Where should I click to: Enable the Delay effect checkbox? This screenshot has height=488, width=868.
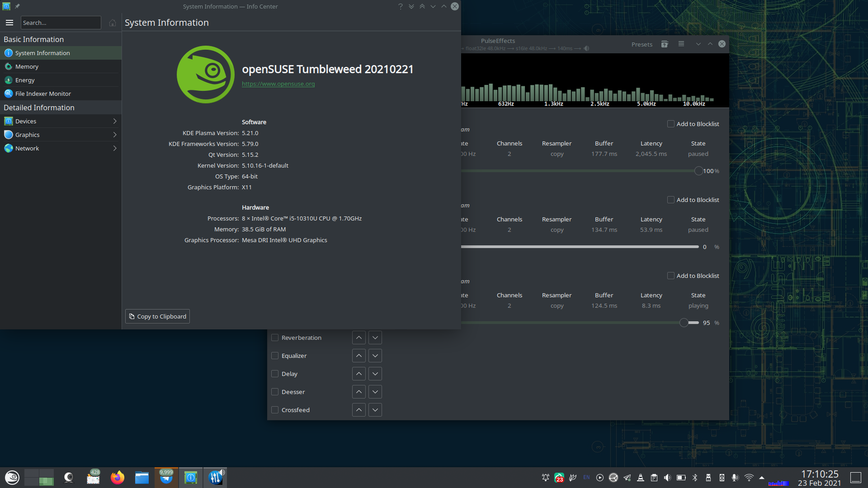click(x=275, y=374)
